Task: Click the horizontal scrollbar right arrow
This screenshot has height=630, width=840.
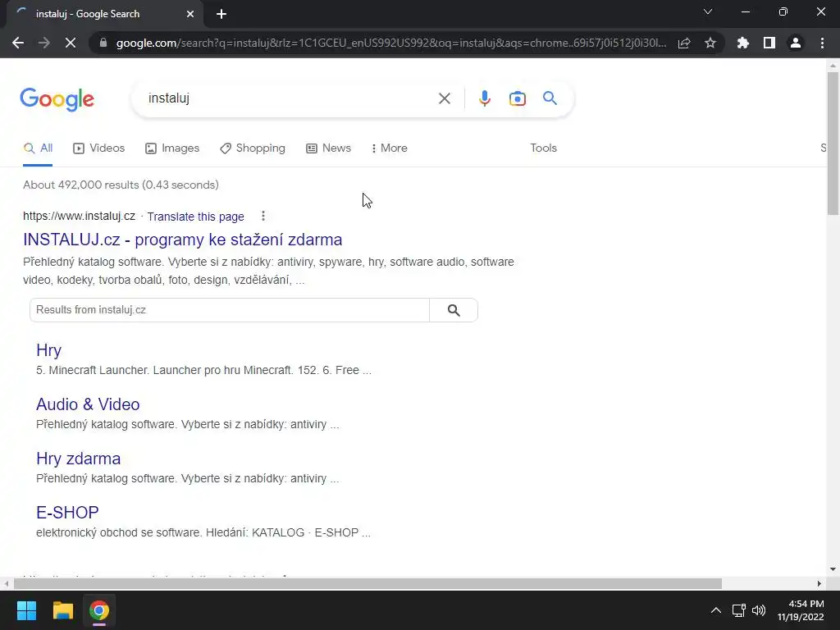Action: [819, 583]
